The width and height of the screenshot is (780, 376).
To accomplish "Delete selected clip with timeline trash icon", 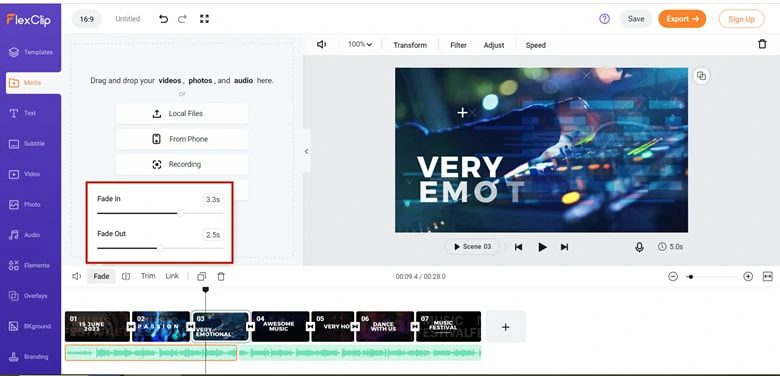I will pyautogui.click(x=221, y=277).
